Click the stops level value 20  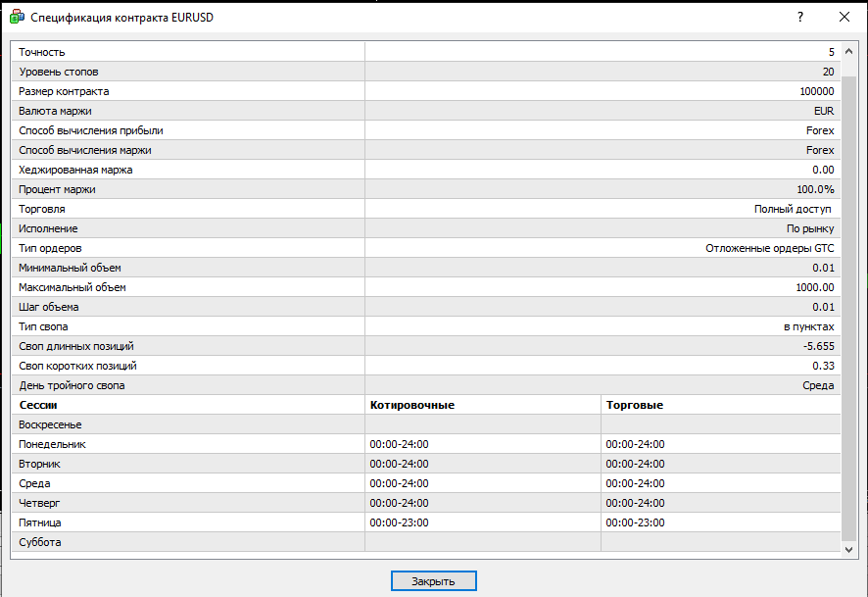coord(828,72)
